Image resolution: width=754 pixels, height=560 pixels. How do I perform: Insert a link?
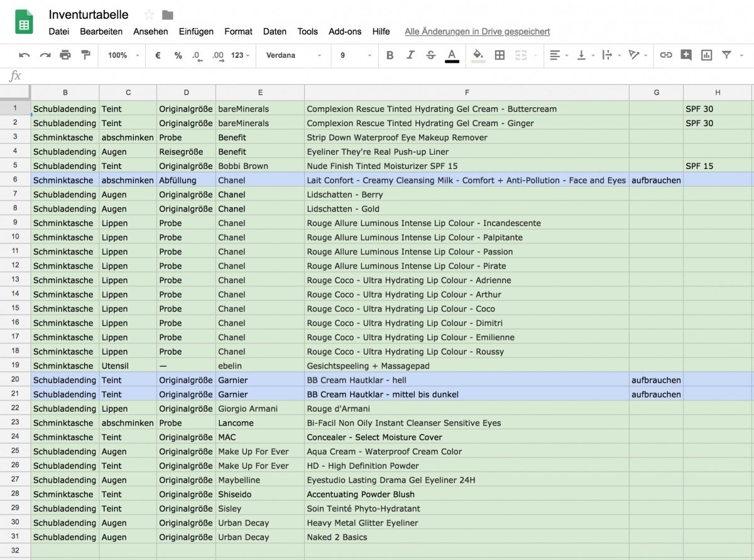(666, 55)
